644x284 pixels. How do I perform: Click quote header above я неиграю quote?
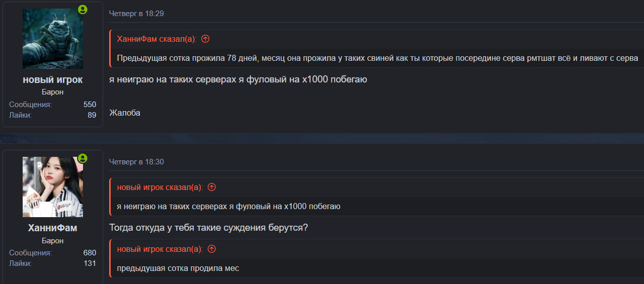click(x=159, y=187)
